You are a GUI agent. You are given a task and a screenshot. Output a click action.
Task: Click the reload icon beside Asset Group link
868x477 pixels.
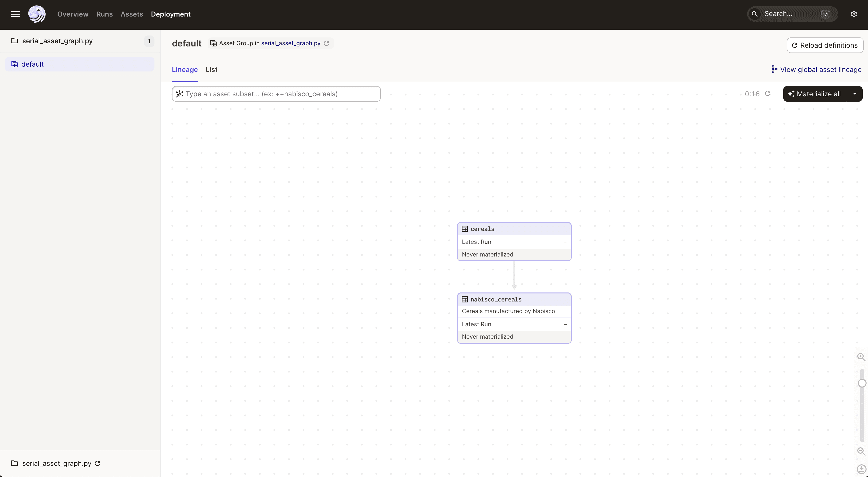(326, 43)
